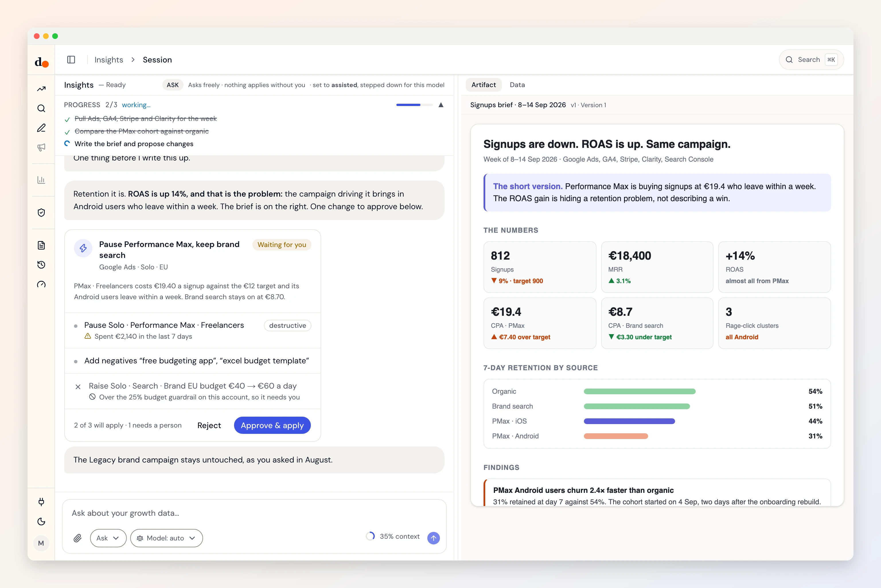Image resolution: width=881 pixels, height=588 pixels.
Task: Click 'working…' status text
Action: point(136,105)
